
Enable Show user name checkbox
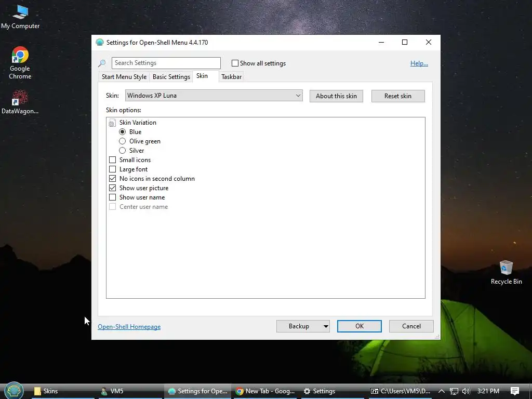click(112, 197)
